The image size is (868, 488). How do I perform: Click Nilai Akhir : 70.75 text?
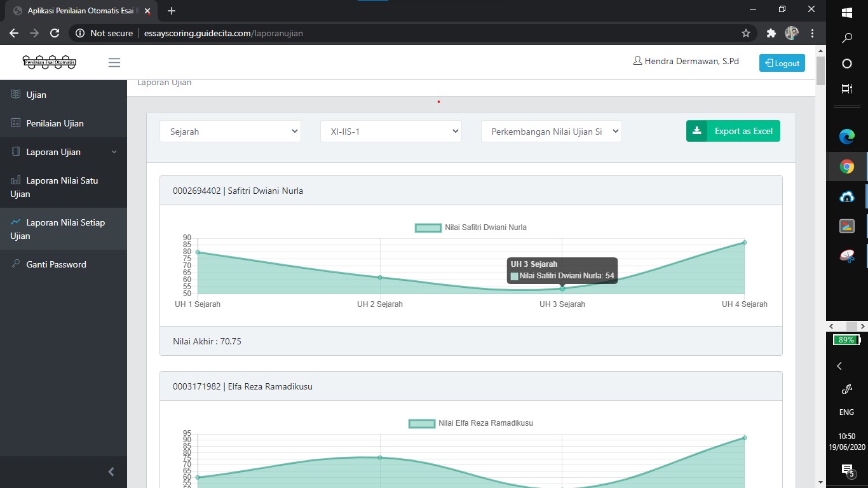click(207, 341)
